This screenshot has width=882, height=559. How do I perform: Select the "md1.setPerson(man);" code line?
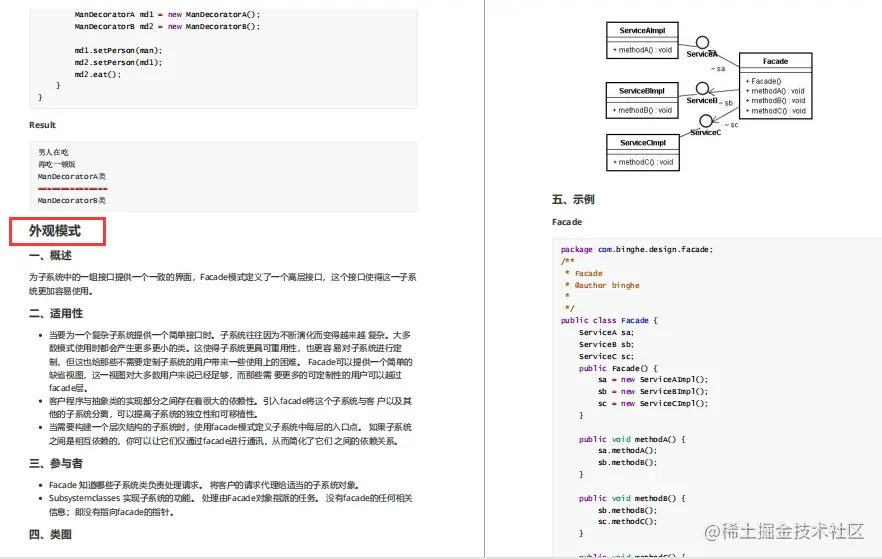pyautogui.click(x=118, y=51)
